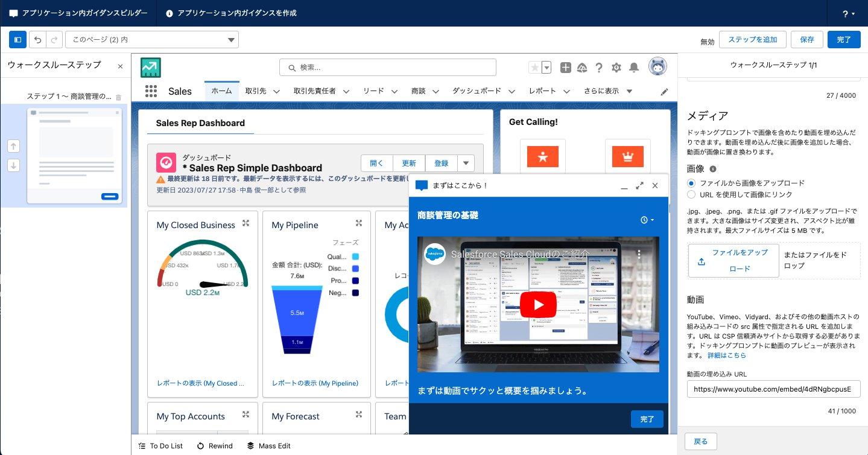The width and height of the screenshot is (868, 455).
Task: Open YouTube video options menu dots
Action: pos(639,255)
